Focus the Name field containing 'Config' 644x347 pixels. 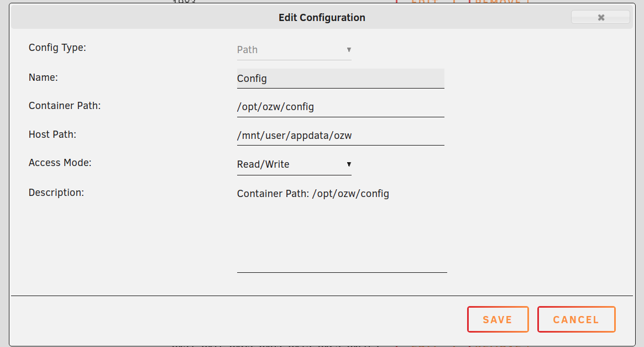point(341,79)
